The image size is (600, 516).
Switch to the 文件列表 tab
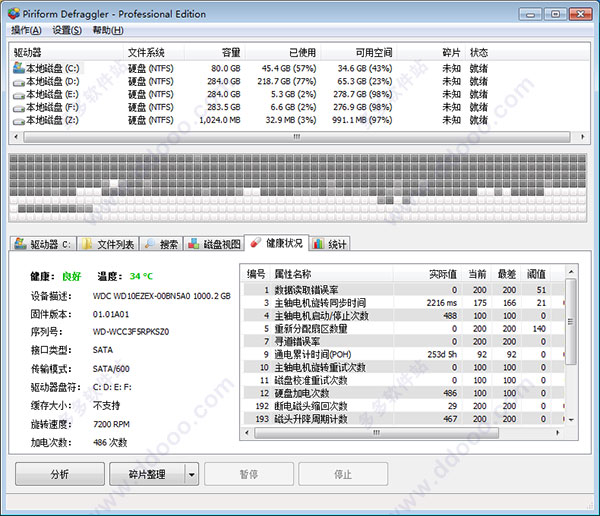tap(108, 244)
